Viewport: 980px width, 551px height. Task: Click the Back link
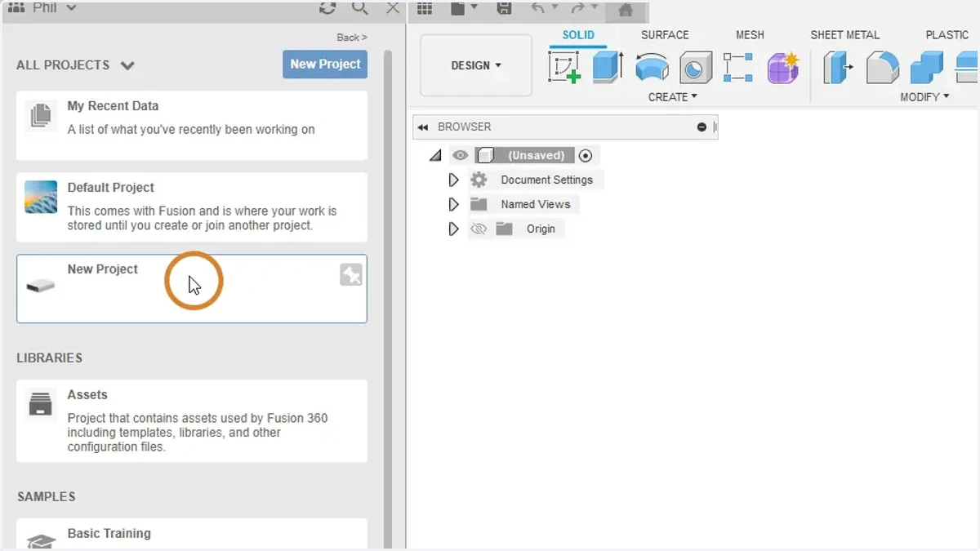click(x=352, y=38)
